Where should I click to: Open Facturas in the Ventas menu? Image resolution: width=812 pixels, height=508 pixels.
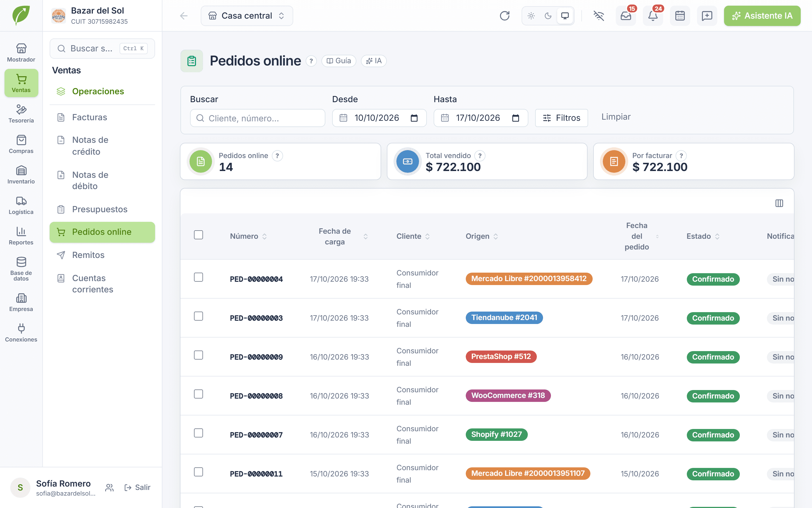tap(102, 117)
